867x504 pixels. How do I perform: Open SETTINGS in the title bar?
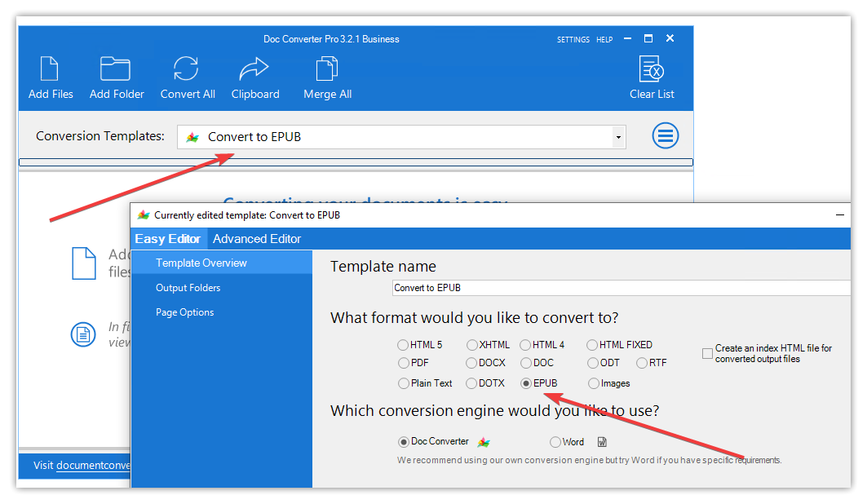click(573, 40)
